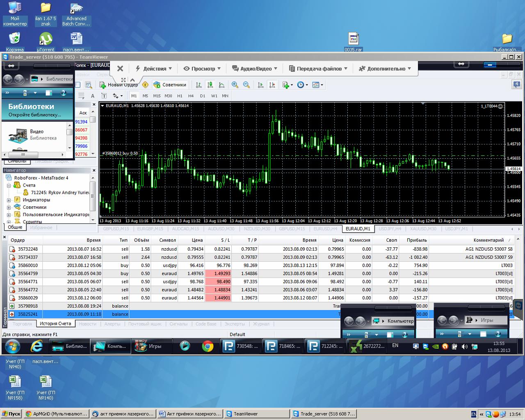The image size is (525, 420).
Task: Open TeamViewer Действия menu
Action: [x=153, y=68]
